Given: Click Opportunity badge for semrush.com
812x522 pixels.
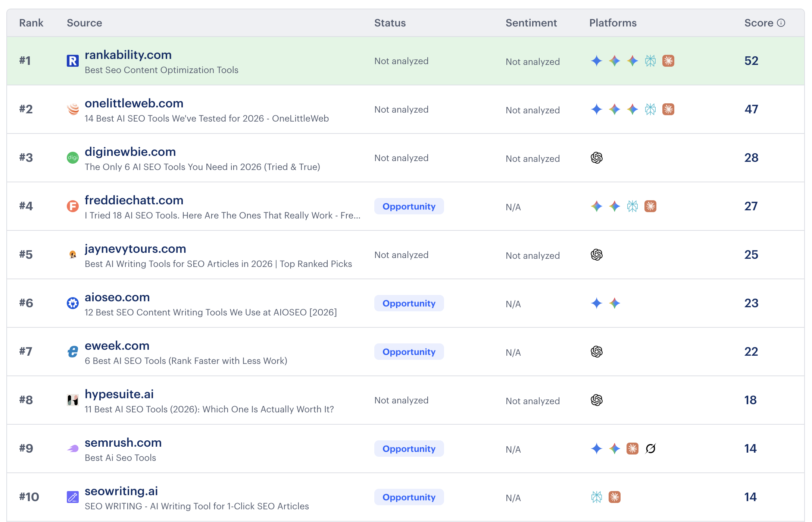Looking at the screenshot, I should click(x=409, y=449).
